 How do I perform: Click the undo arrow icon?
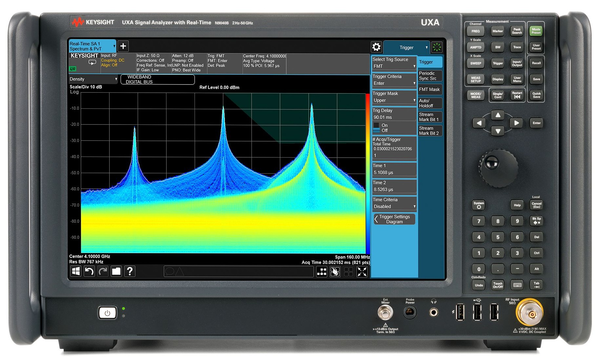(89, 271)
